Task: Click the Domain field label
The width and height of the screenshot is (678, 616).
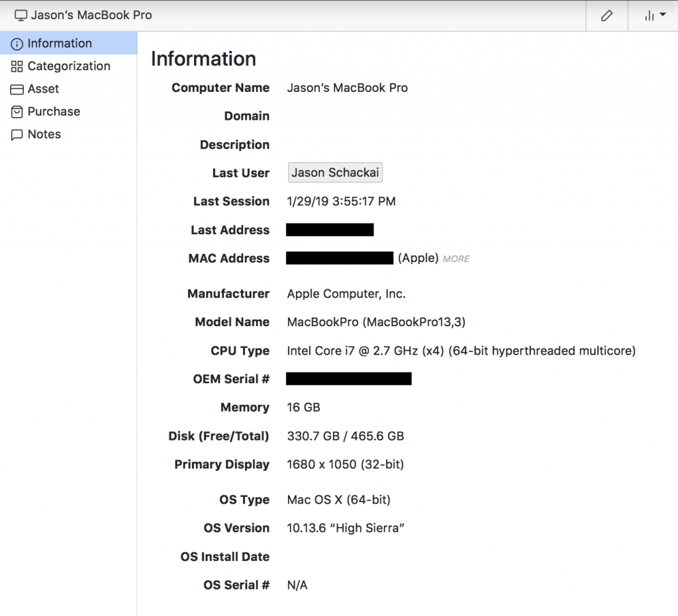Action: click(247, 116)
